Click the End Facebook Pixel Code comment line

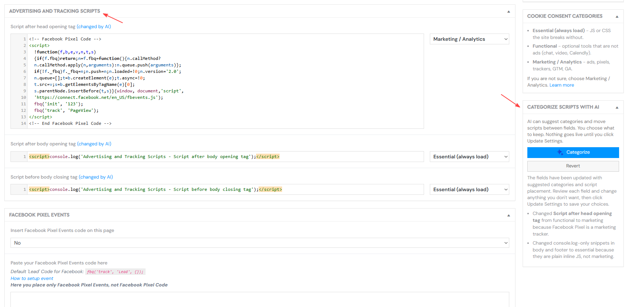[70, 123]
